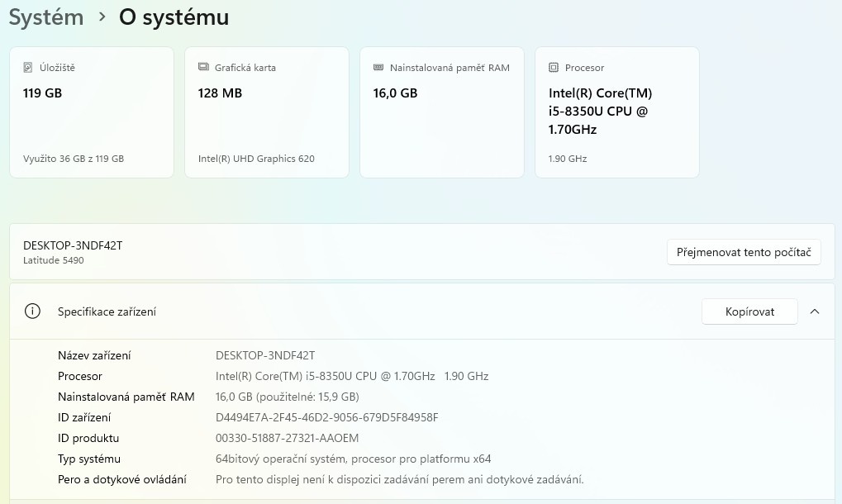Open the 119 GB storage card

pyautogui.click(x=91, y=112)
